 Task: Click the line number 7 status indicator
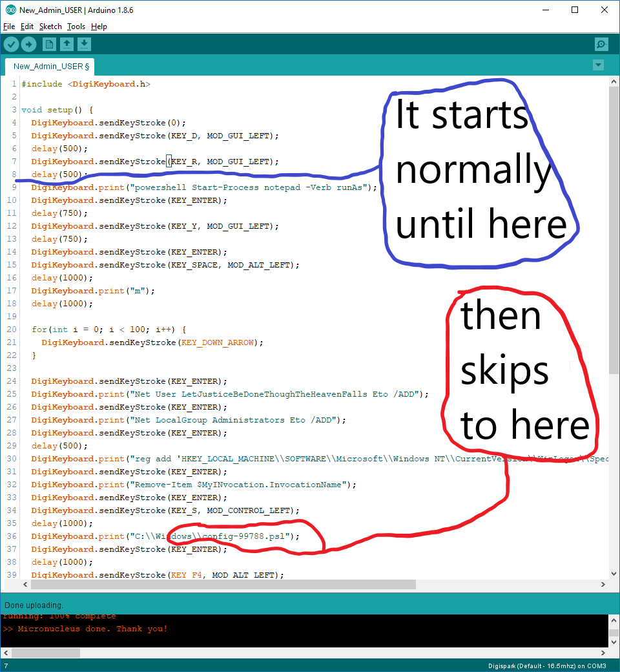[x=6, y=666]
